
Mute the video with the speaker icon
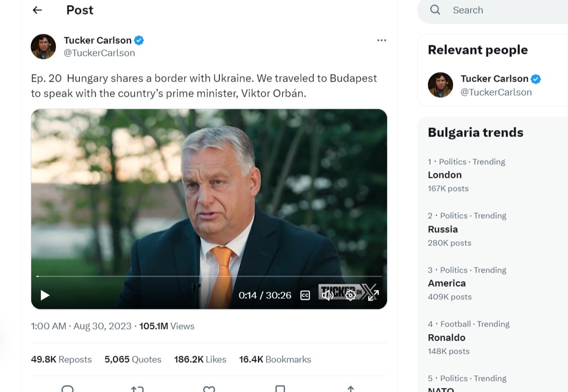pyautogui.click(x=328, y=295)
